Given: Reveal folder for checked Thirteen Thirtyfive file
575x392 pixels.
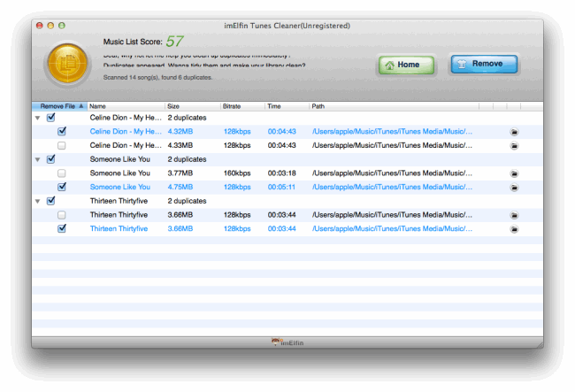Looking at the screenshot, I should coord(514,229).
